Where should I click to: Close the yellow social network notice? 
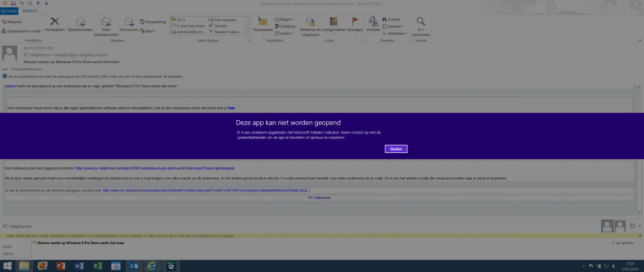coord(640,236)
